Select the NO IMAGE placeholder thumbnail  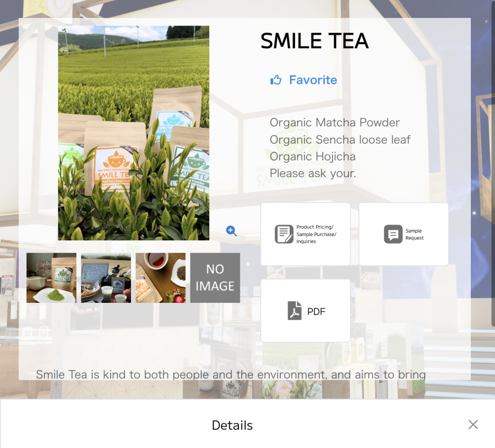215,278
